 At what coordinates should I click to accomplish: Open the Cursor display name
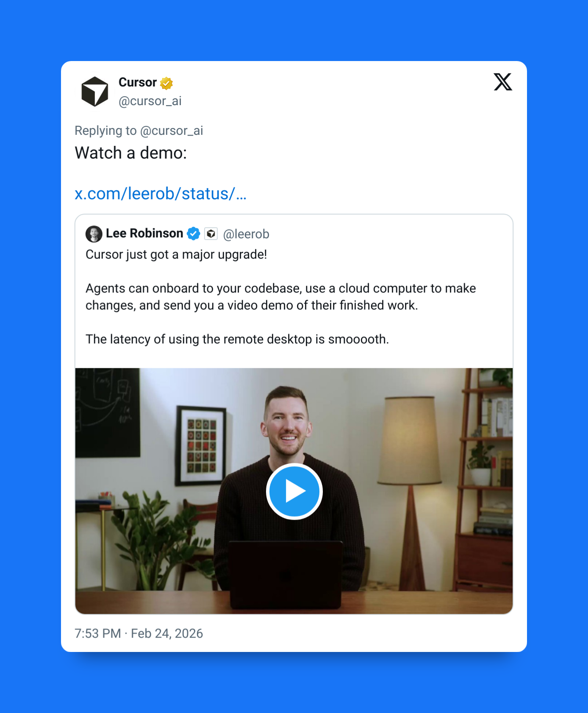click(x=138, y=82)
